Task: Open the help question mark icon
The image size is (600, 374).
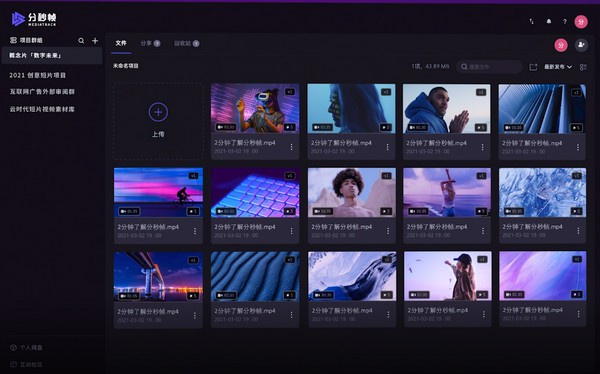Action: coord(565,22)
